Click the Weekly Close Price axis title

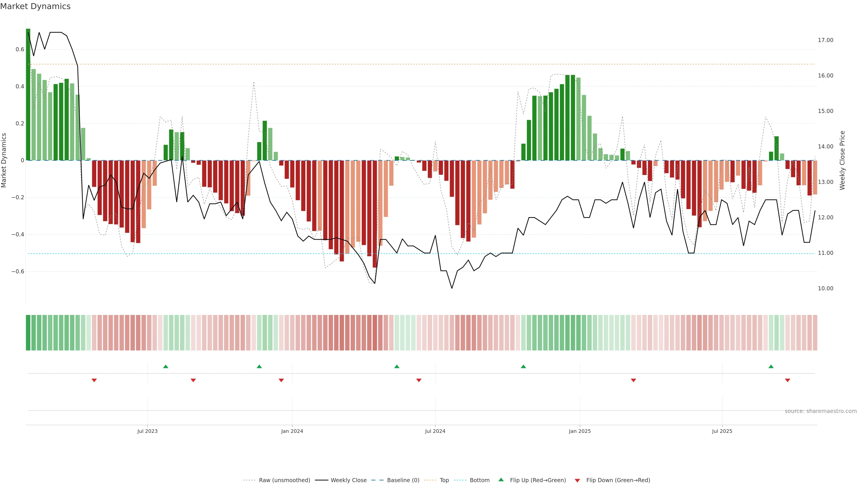[x=842, y=160]
